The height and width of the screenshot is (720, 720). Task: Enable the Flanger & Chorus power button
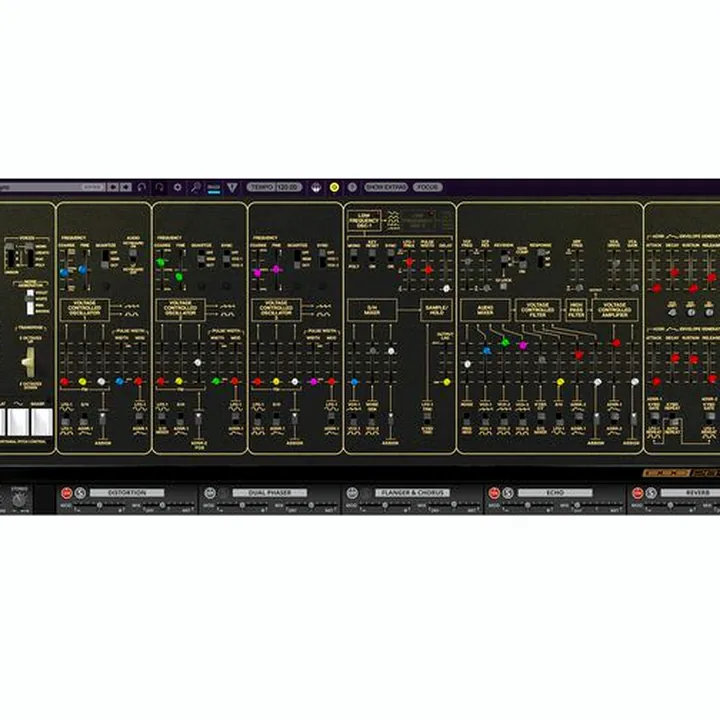[352, 493]
